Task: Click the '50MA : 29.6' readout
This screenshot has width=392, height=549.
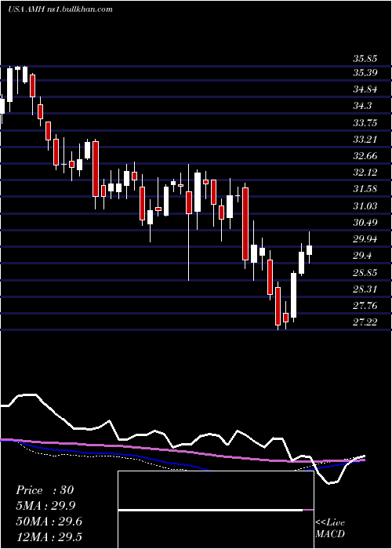Action: click(x=49, y=522)
